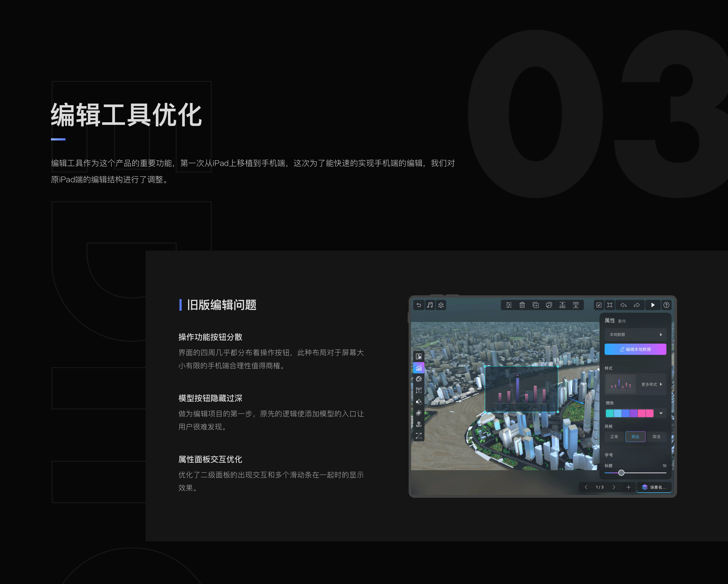Redo with the right curved arrow
This screenshot has width=728, height=584.
(637, 305)
